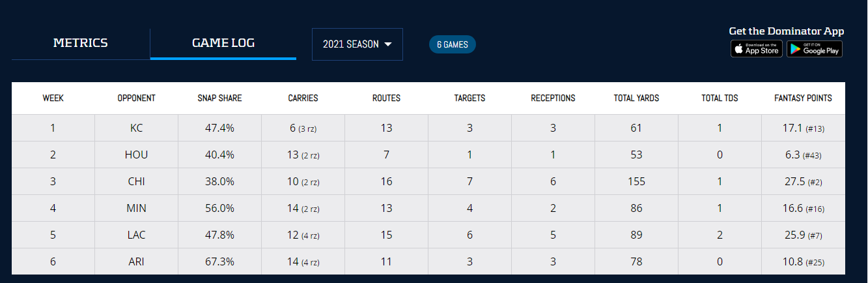Click the Week column header
The height and width of the screenshot is (283, 868).
click(x=53, y=98)
